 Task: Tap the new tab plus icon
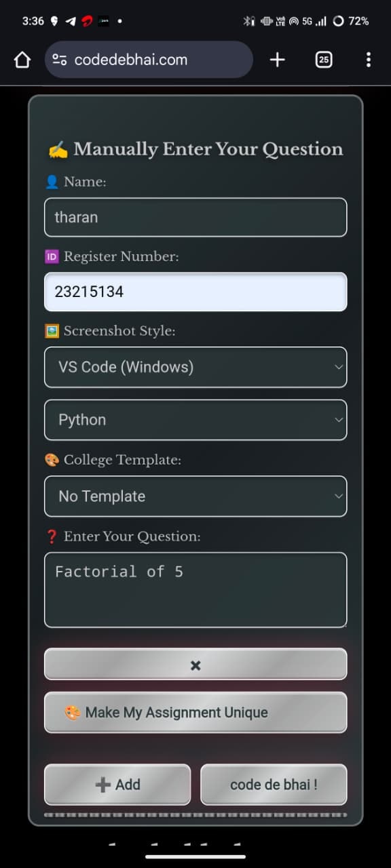pyautogui.click(x=277, y=60)
